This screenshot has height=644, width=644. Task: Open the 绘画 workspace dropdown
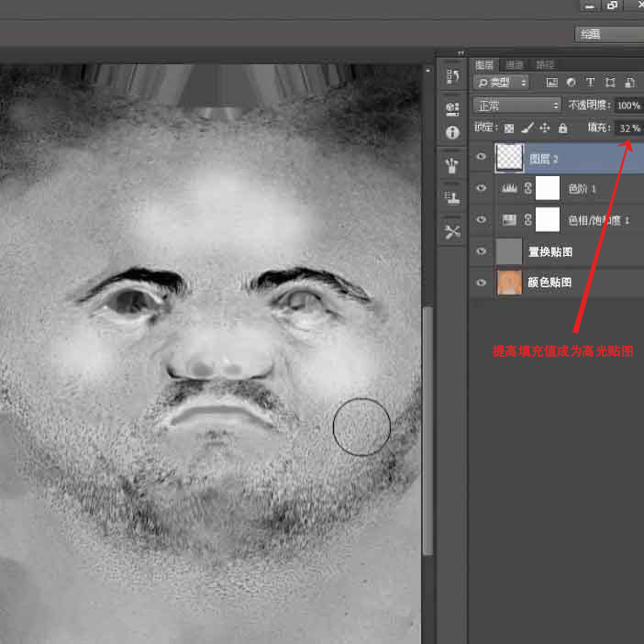pos(608,34)
